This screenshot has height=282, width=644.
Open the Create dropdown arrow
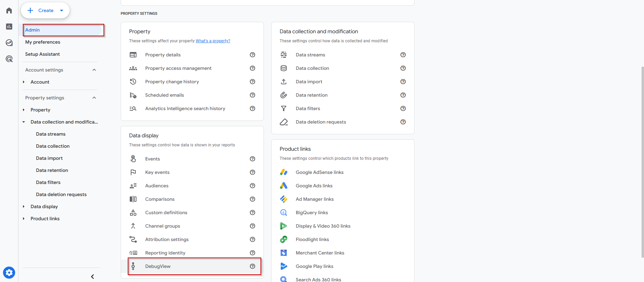(62, 10)
